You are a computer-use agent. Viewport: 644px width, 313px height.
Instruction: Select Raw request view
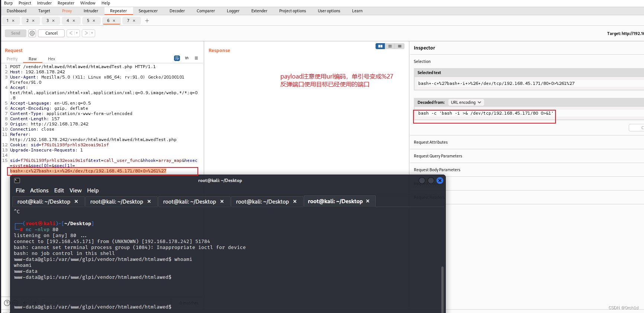[x=33, y=59]
